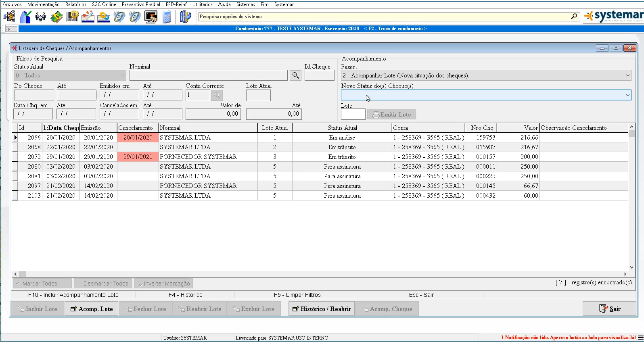Click the unread notification message in status bar

[568, 338]
